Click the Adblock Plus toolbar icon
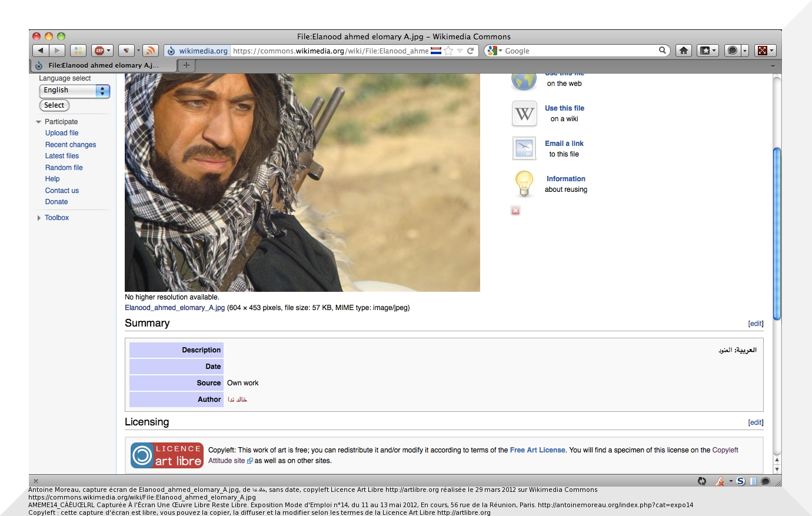 pyautogui.click(x=99, y=51)
